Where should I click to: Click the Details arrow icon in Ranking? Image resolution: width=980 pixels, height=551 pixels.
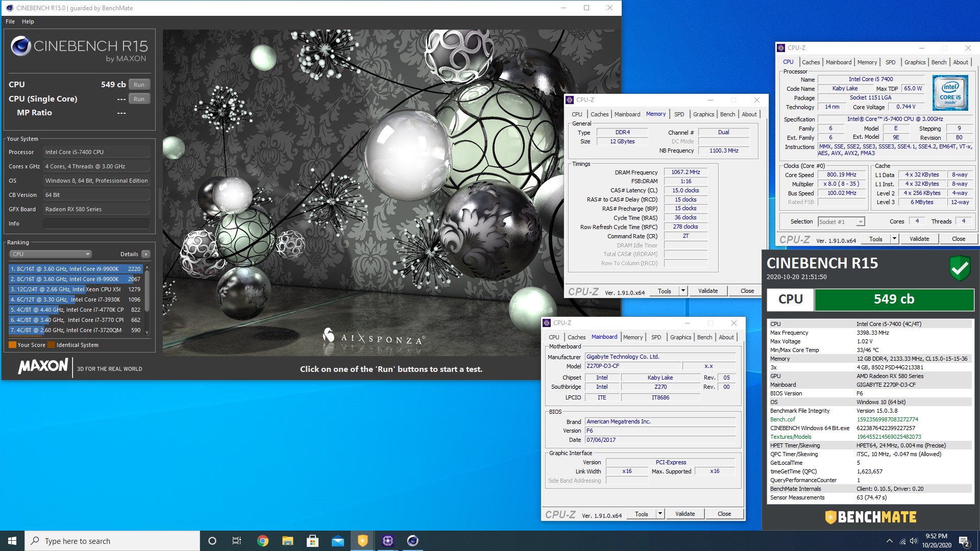146,254
